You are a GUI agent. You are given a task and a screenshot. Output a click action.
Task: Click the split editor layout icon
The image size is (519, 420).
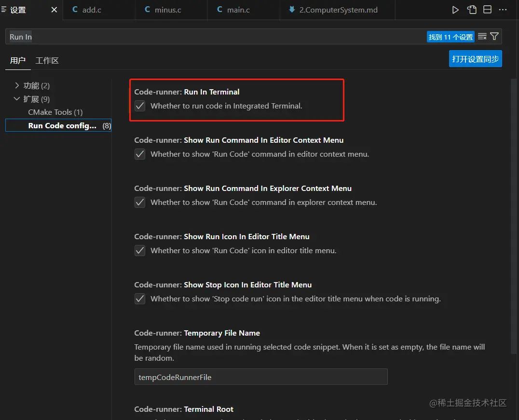point(488,10)
